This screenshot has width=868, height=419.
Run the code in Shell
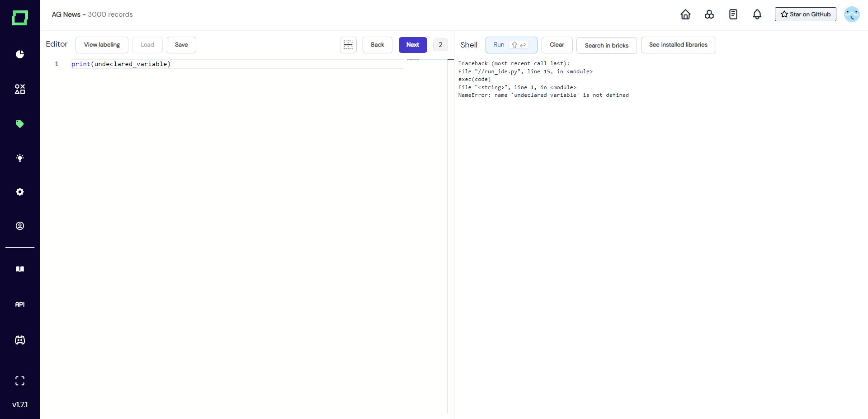(511, 45)
